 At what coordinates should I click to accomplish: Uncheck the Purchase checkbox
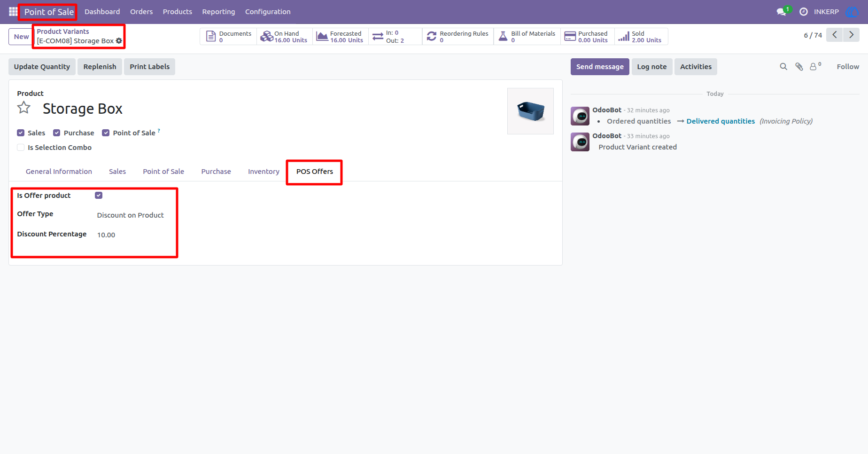point(57,133)
